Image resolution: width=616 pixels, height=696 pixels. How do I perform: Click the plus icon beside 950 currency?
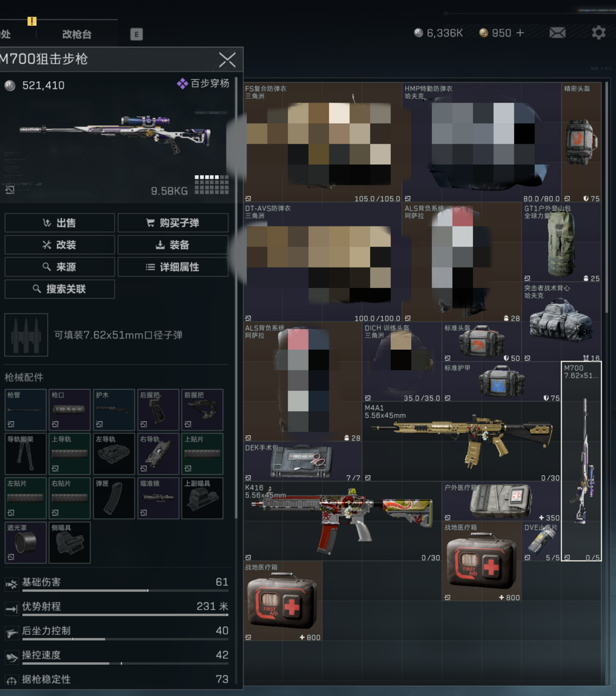[x=520, y=33]
